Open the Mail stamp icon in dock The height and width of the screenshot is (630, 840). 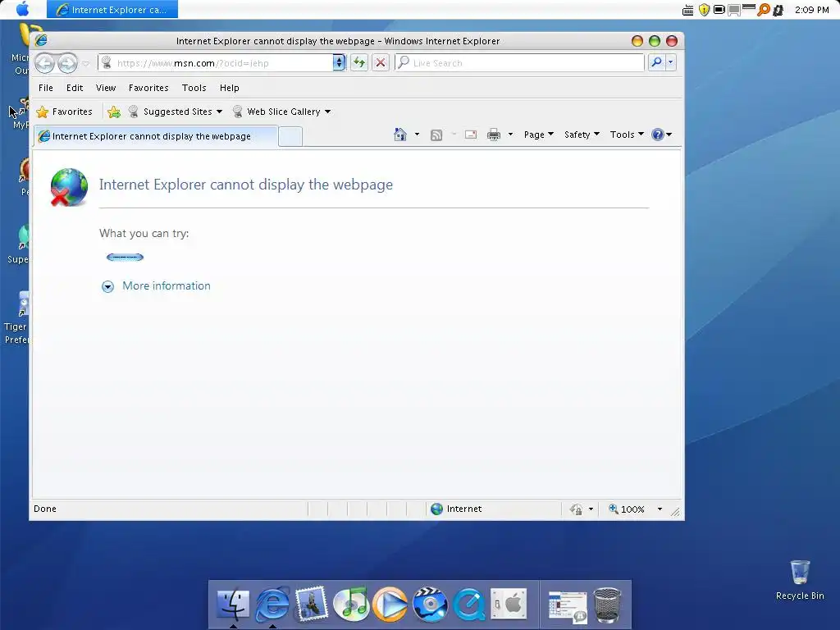point(311,604)
